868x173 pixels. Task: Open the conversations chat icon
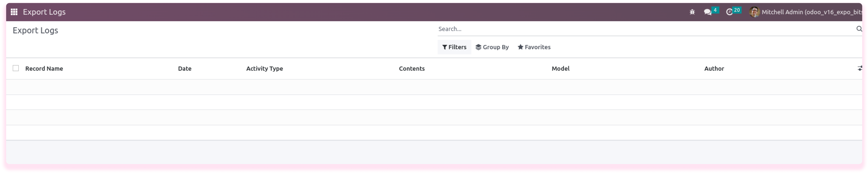click(x=708, y=12)
